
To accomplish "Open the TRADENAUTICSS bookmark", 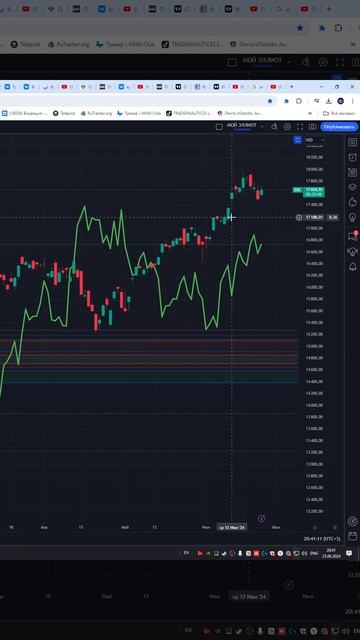I will tap(189, 113).
